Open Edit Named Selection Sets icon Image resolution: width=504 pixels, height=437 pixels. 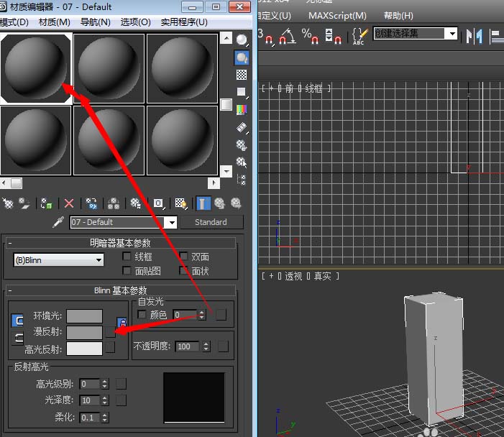coord(359,36)
